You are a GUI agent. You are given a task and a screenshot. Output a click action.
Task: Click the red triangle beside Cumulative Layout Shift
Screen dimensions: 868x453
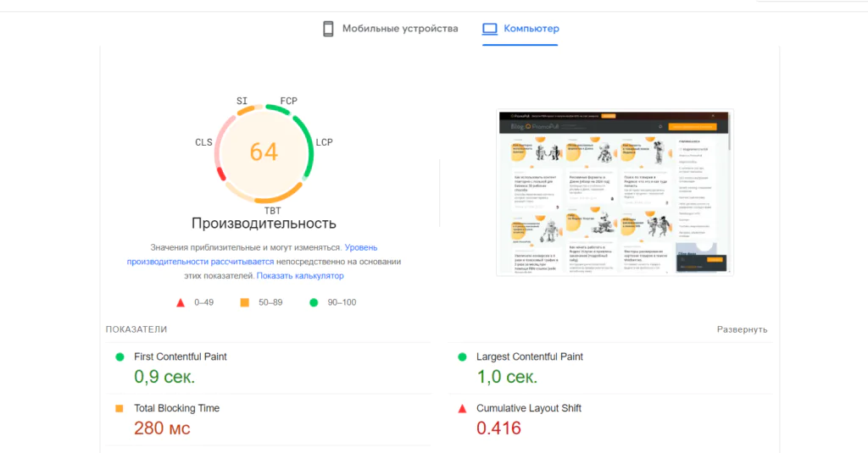tap(462, 409)
